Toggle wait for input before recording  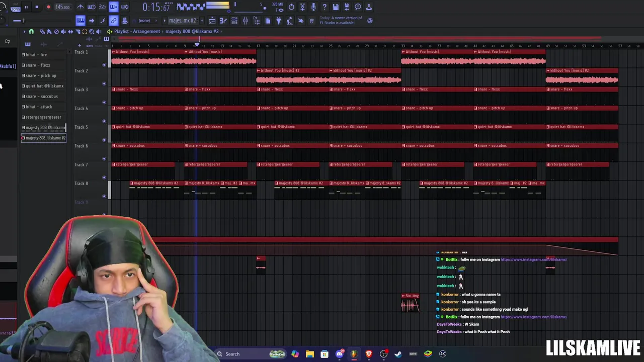(x=92, y=7)
